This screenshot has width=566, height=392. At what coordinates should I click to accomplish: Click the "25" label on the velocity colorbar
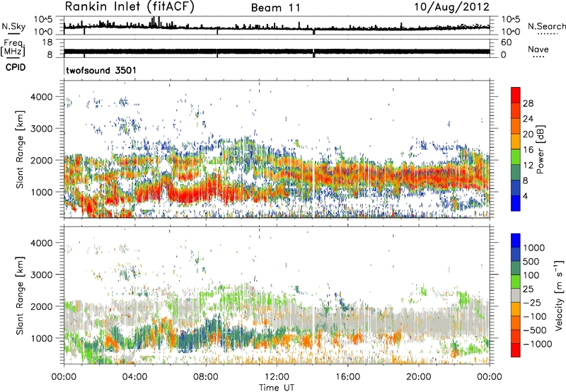529,289
